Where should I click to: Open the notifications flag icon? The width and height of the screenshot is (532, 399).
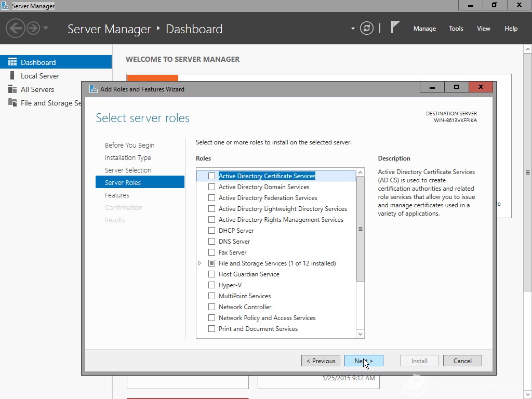395,27
